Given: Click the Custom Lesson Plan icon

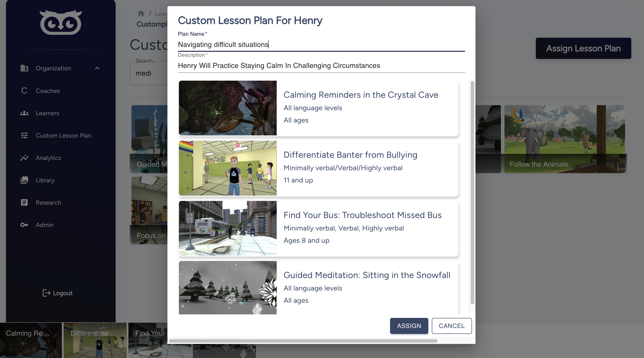Looking at the screenshot, I should (x=24, y=135).
